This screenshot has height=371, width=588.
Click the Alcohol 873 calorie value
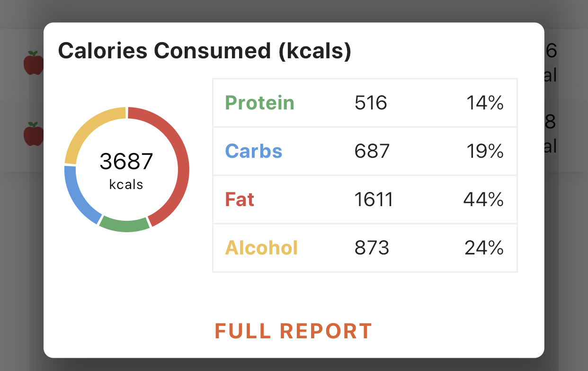tap(372, 248)
